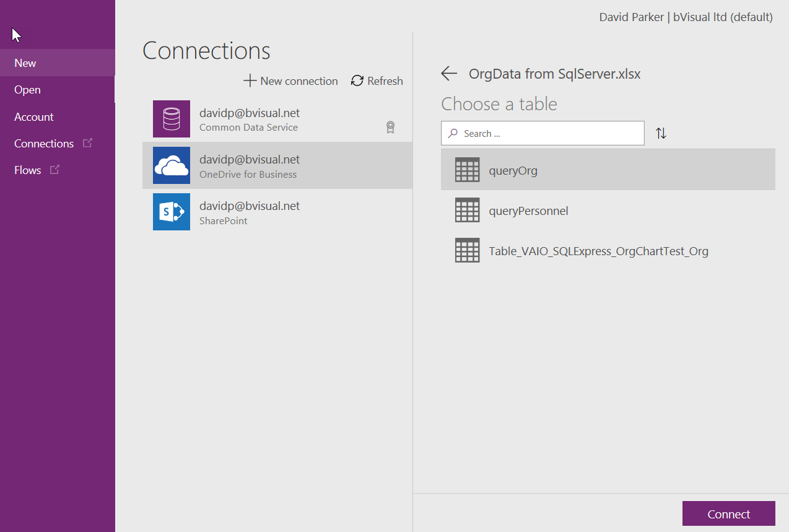Toggle the sort order arrows beside search

[661, 133]
